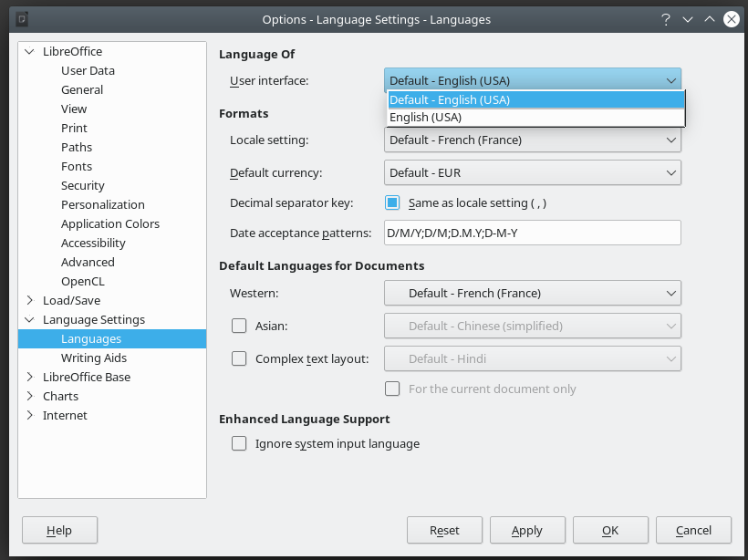Close the User interface language dropdown
Image resolution: width=748 pixels, height=560 pixels.
click(533, 80)
